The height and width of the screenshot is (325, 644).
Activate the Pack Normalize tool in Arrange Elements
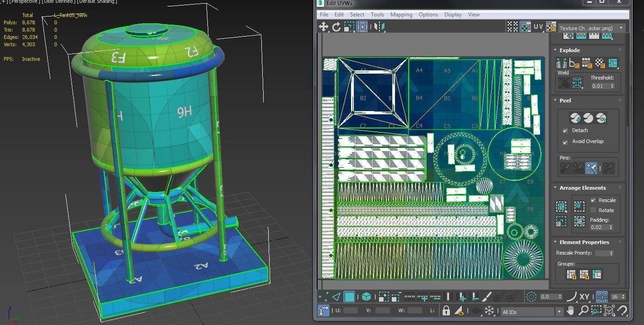coord(561,207)
